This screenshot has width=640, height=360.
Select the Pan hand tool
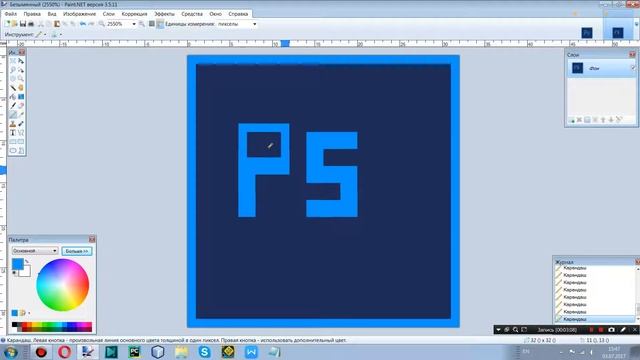tap(21, 88)
